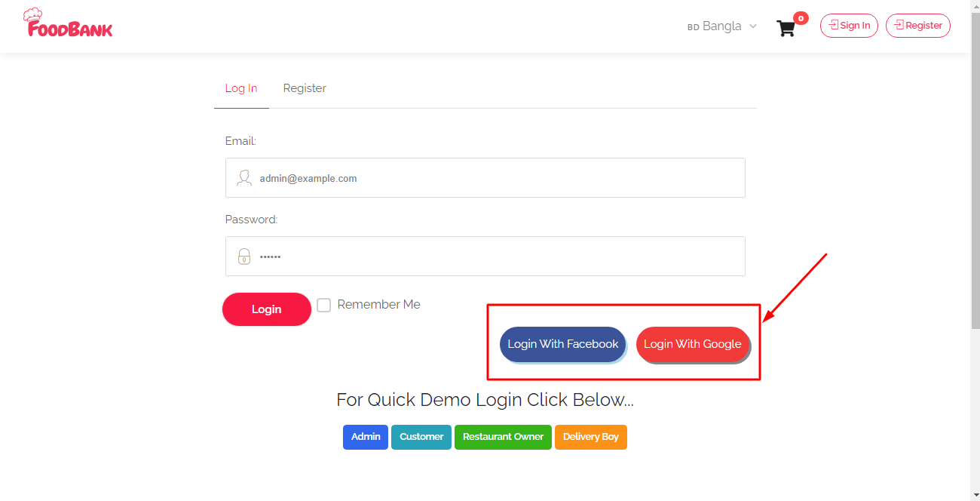The width and height of the screenshot is (980, 501).
Task: Click the cart item count badge
Action: [801, 18]
